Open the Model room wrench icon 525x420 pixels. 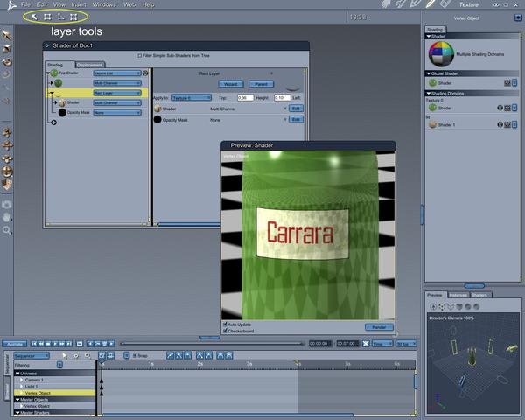(401, 4)
